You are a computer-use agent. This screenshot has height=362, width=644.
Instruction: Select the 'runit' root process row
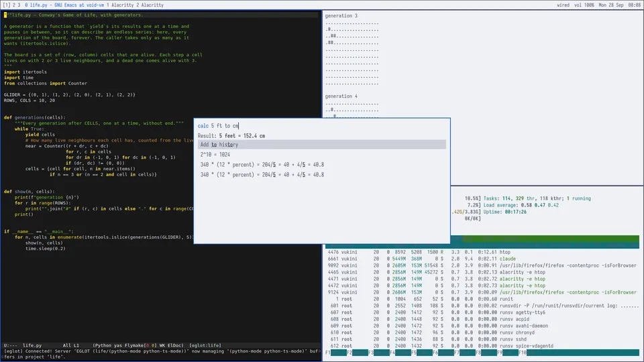[482, 299]
